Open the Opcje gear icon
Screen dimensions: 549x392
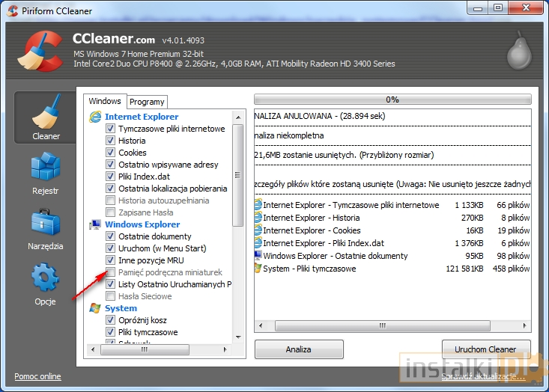pos(45,278)
